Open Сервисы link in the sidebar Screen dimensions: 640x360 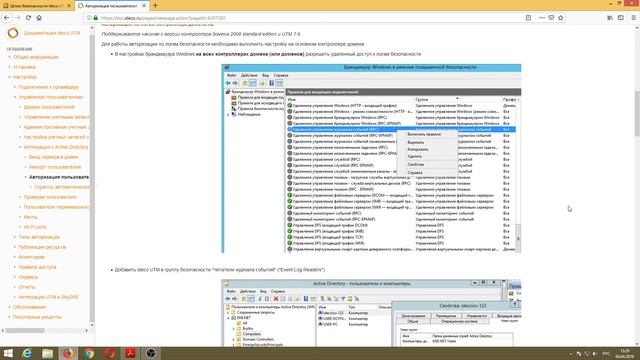28,277
